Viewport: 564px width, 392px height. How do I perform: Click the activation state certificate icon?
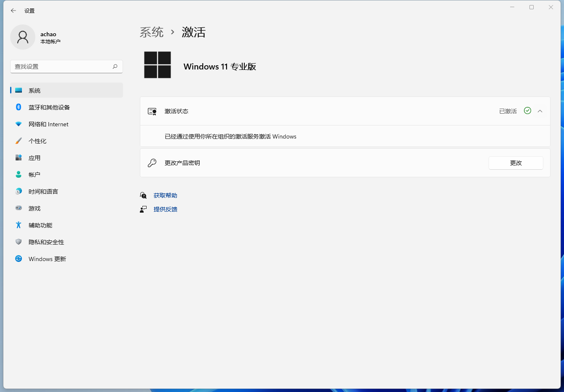pos(152,111)
